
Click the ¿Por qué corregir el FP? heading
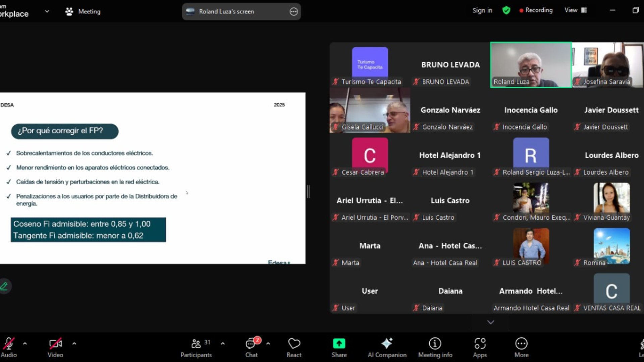point(64,131)
